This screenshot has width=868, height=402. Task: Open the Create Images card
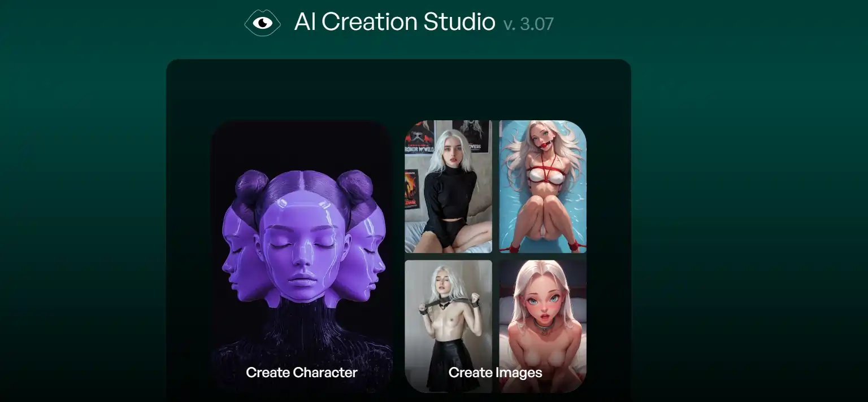click(496, 256)
